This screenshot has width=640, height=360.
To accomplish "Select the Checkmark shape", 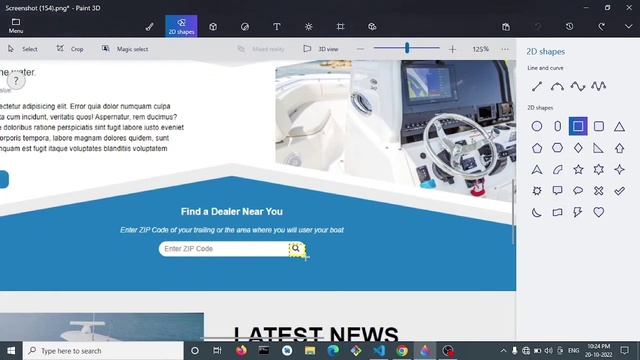I will click(x=620, y=191).
